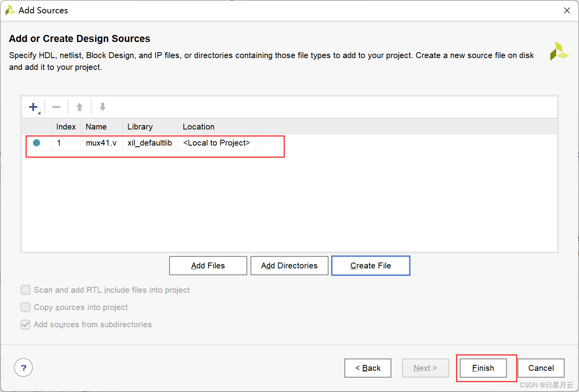Viewport: 579px width, 392px height.
Task: Go Back to the previous wizard page
Action: pyautogui.click(x=368, y=368)
